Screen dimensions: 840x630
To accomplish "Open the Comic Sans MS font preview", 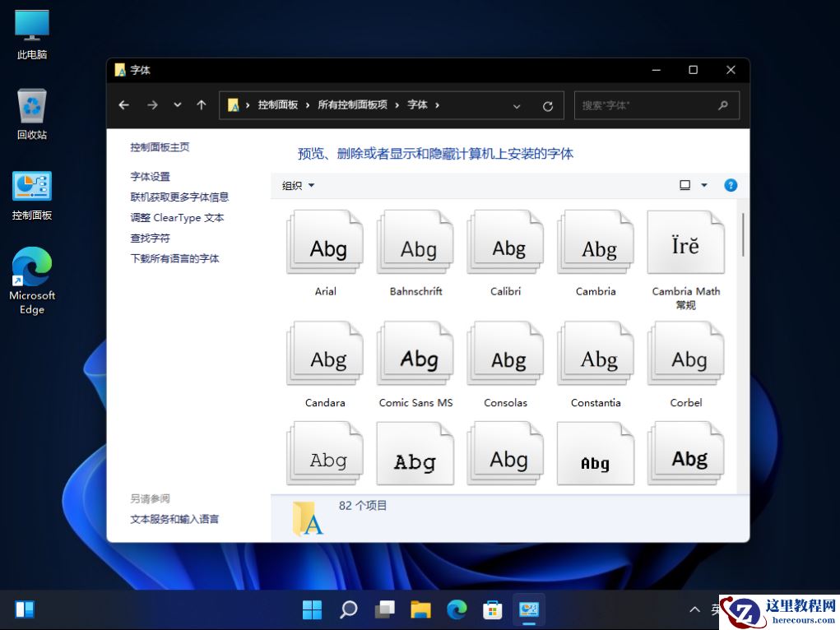I will (x=415, y=353).
